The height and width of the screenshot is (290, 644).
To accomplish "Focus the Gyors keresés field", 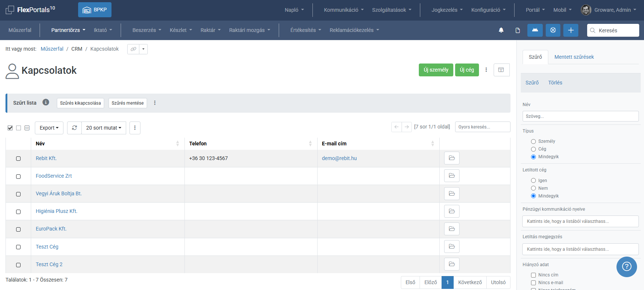I will pos(483,127).
